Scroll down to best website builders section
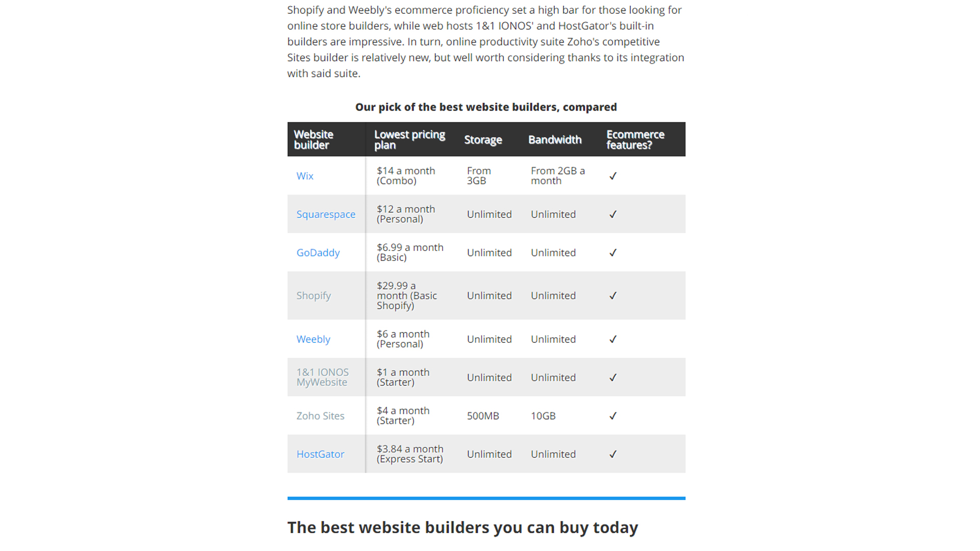This screenshot has height=551, width=980. point(462,527)
